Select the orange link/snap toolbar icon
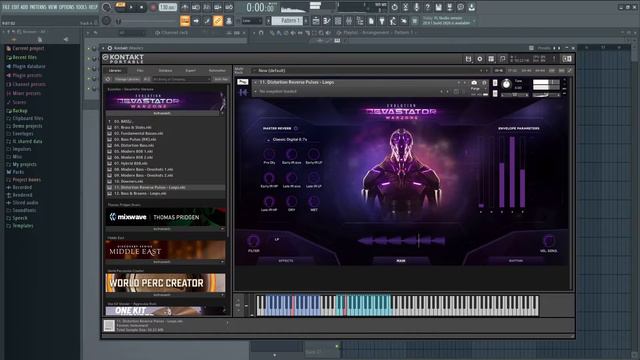Viewport: 640px width, 360px height. [x=218, y=20]
